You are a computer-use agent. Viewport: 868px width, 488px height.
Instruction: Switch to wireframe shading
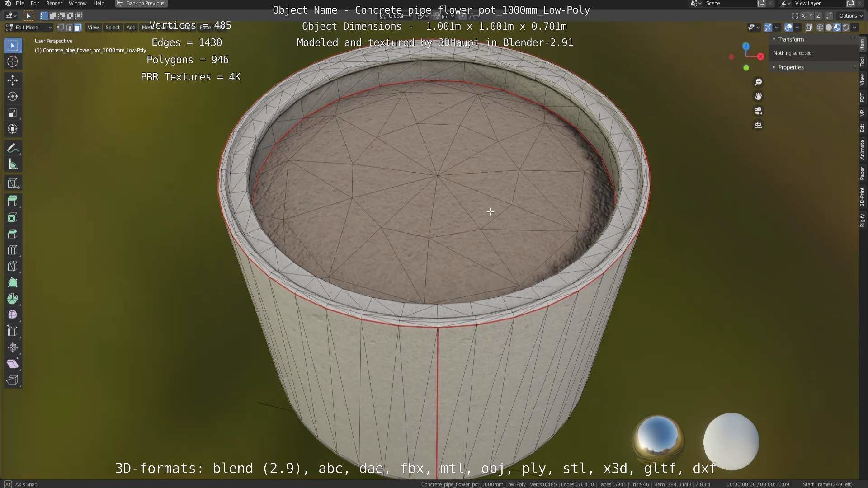[x=820, y=28]
